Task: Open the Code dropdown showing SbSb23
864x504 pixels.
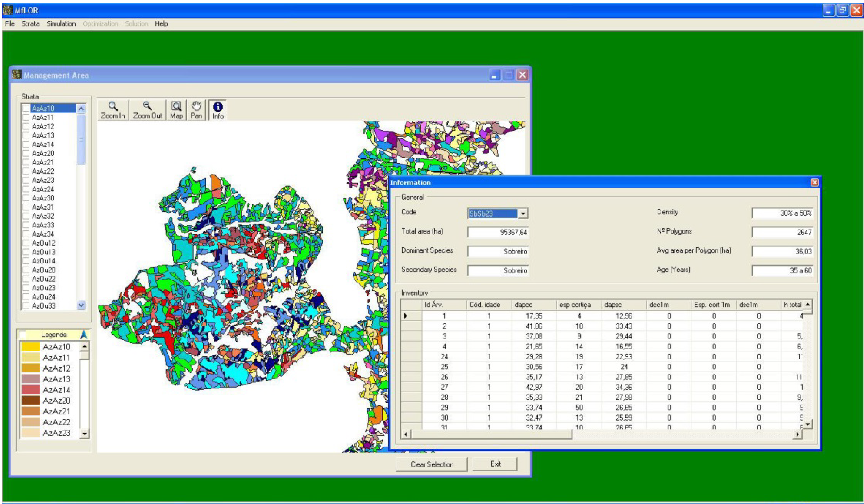Action: (x=523, y=214)
